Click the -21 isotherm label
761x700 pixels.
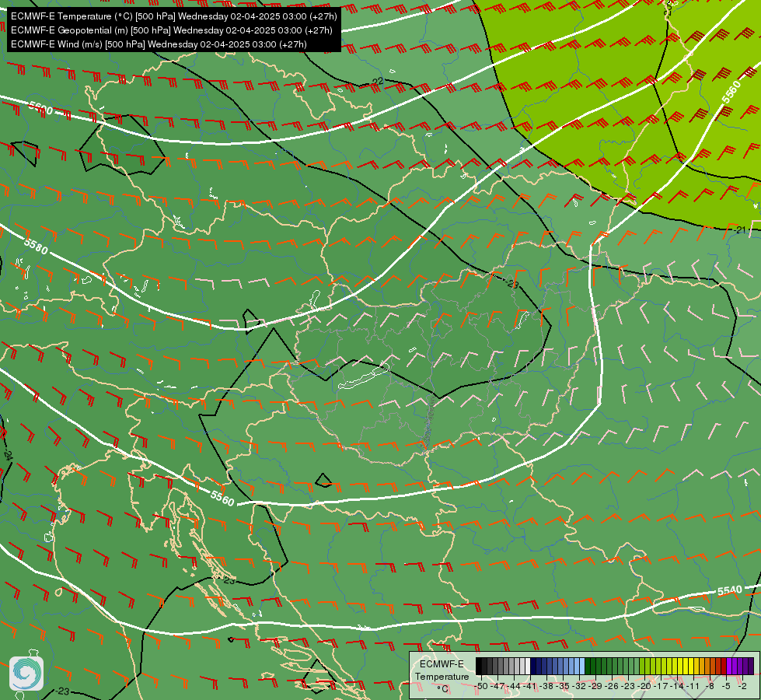[739, 229]
